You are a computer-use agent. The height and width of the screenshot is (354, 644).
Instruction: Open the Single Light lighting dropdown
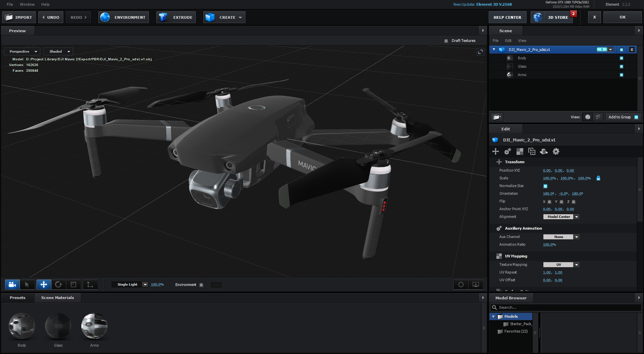pyautogui.click(x=130, y=285)
